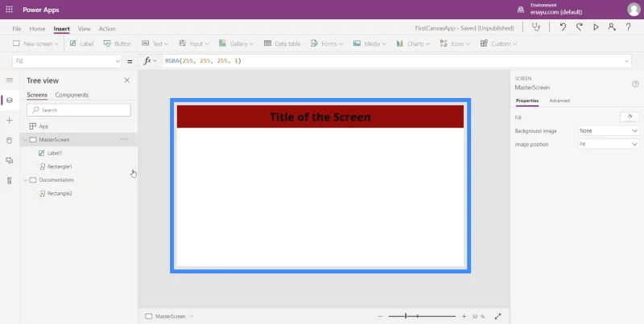Image resolution: width=644 pixels, height=324 pixels.
Task: Open the Share user icon
Action: pos(612,27)
